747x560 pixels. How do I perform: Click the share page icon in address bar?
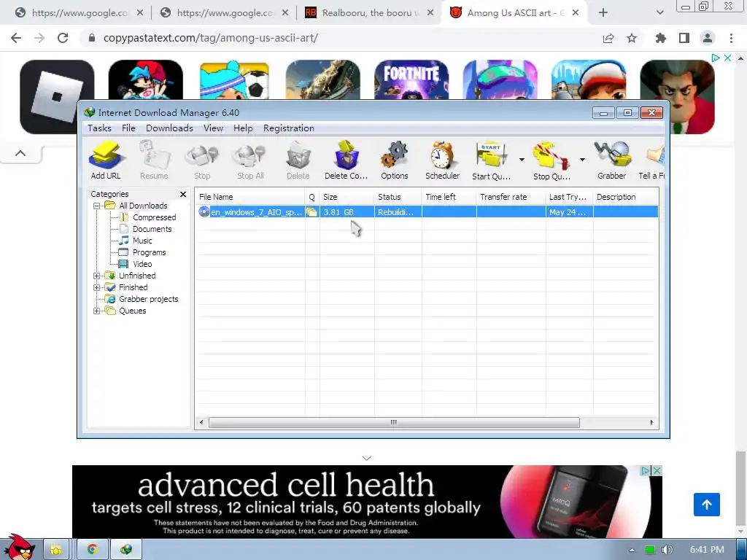click(608, 38)
